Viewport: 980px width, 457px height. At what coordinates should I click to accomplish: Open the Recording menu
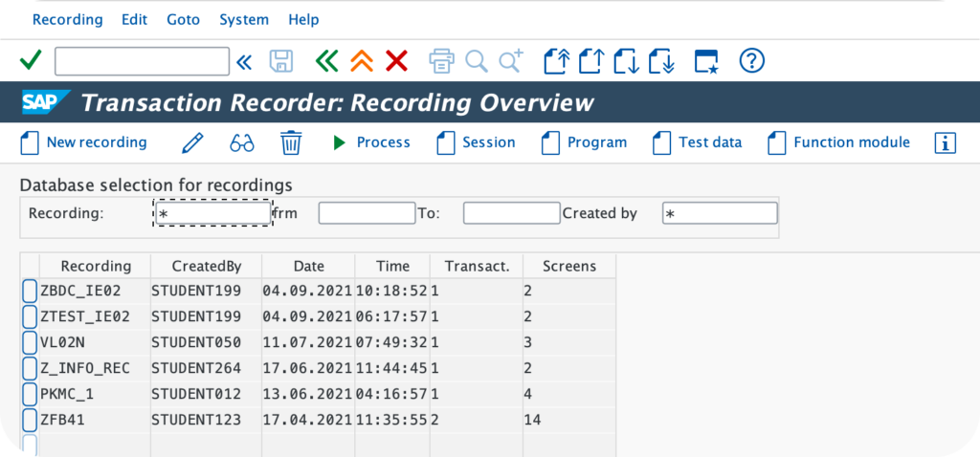[68, 20]
